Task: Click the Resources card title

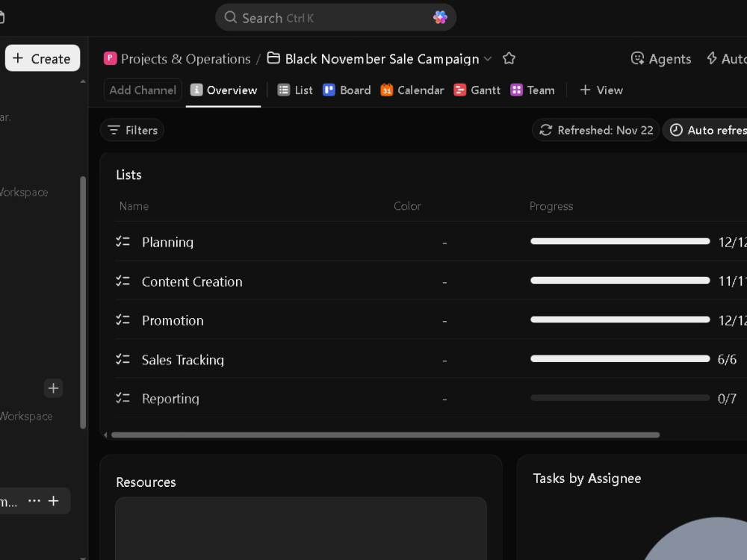Action: 146,482
